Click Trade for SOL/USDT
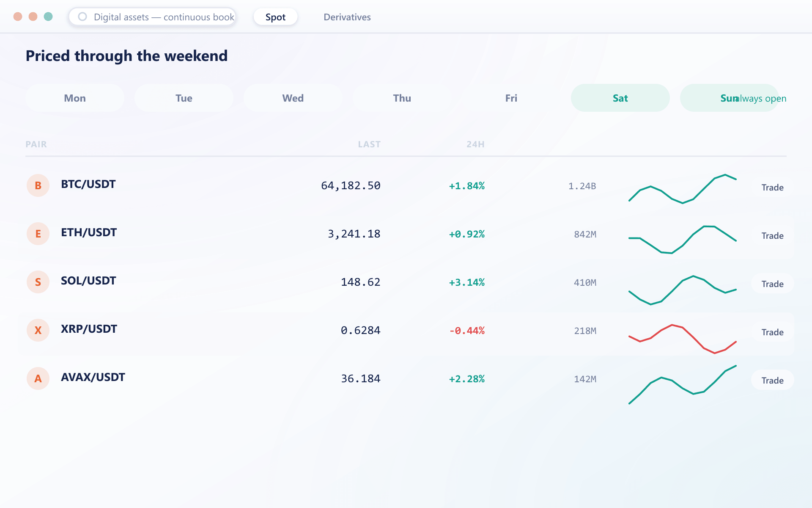This screenshot has width=812, height=508. pos(772,284)
